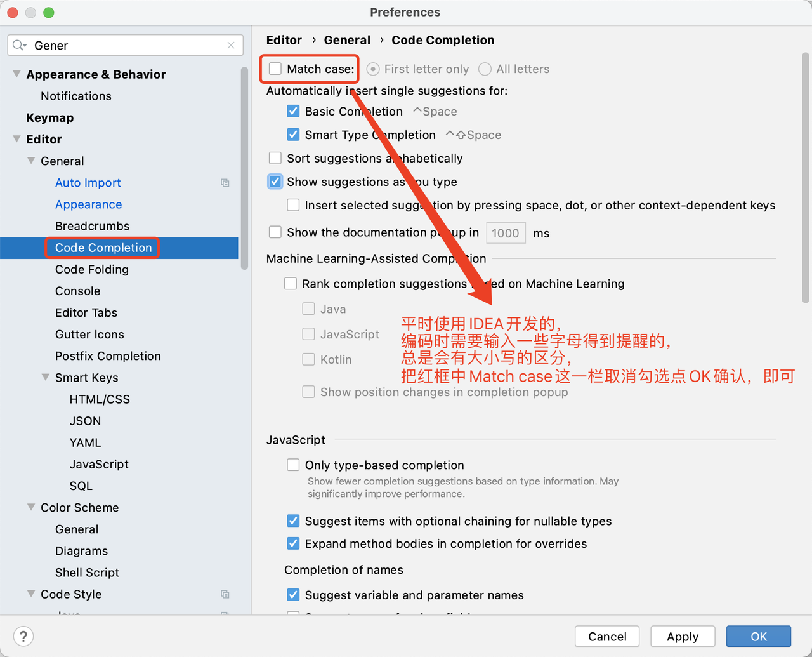Click General in the breadcrumb path
The width and height of the screenshot is (812, 657).
tap(347, 40)
